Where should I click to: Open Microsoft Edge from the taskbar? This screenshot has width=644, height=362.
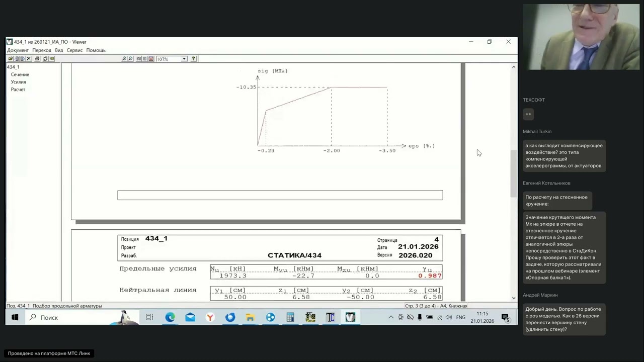pyautogui.click(x=170, y=317)
